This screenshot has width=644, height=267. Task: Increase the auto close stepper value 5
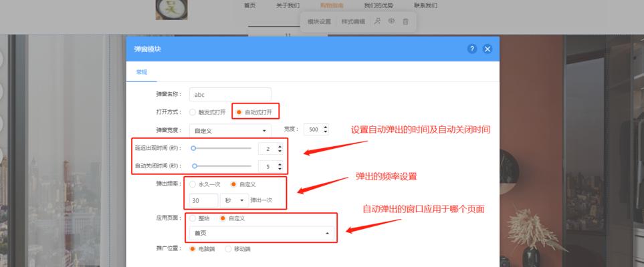click(280, 164)
